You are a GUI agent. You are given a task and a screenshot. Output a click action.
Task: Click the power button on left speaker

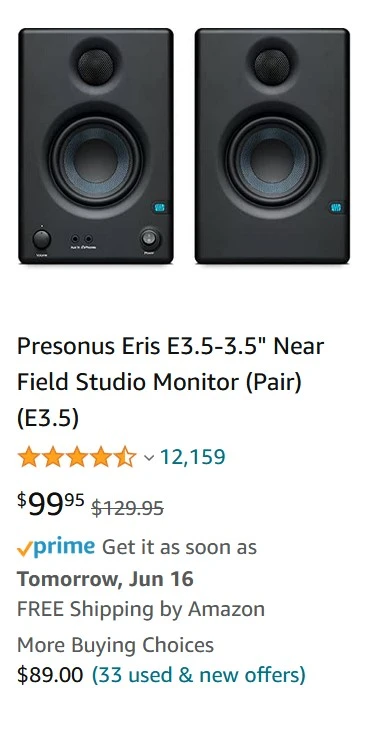[149, 239]
